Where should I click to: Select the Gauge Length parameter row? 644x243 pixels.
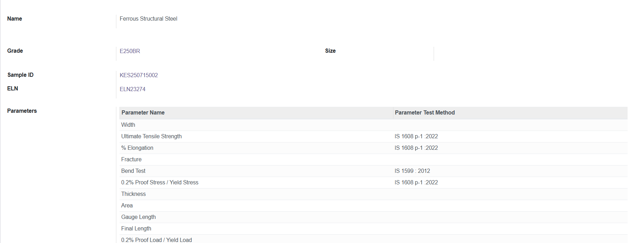138,217
